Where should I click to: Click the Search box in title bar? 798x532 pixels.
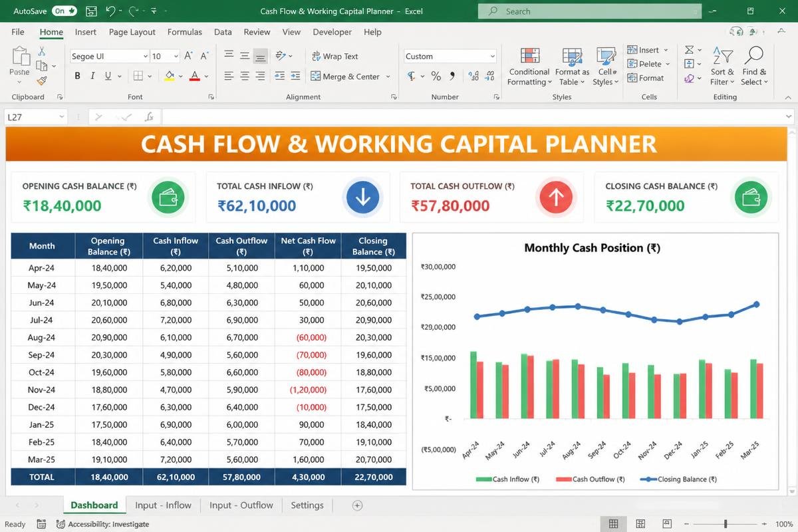589,11
